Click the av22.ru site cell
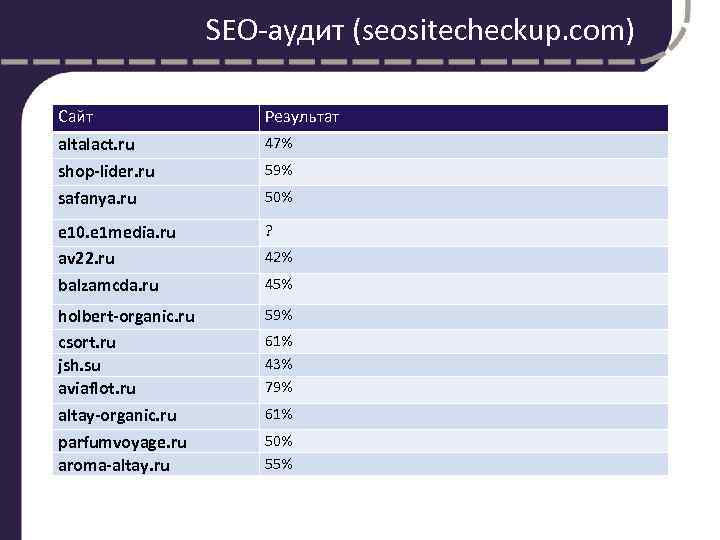 pyautogui.click(x=86, y=258)
